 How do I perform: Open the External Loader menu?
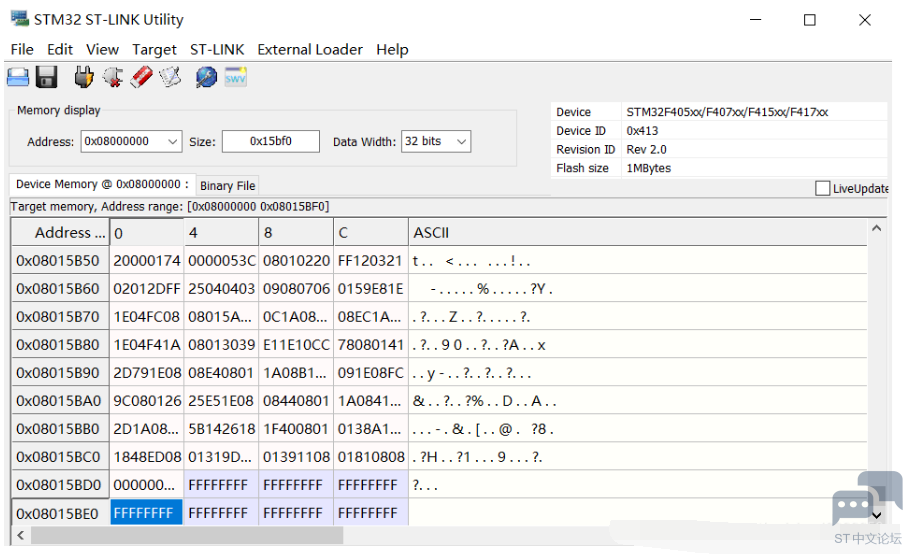[310, 49]
